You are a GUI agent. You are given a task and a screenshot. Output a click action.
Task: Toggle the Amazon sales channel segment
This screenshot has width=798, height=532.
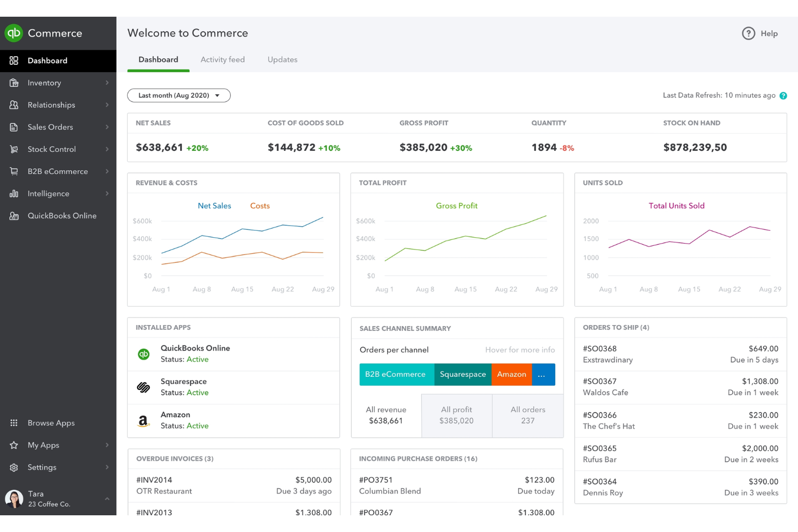pos(511,374)
